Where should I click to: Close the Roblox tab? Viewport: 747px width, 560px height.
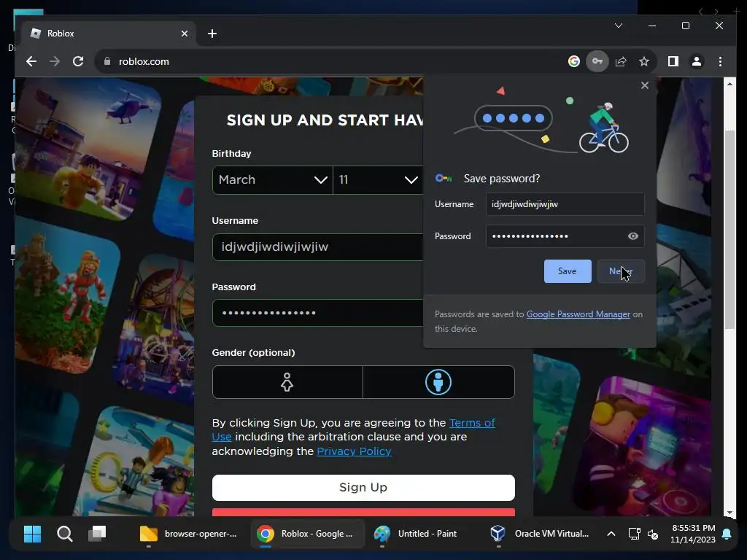tap(185, 34)
